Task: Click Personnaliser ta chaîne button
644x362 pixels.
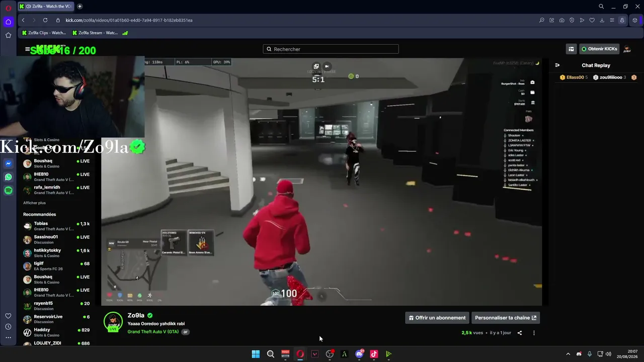Action: (x=506, y=318)
